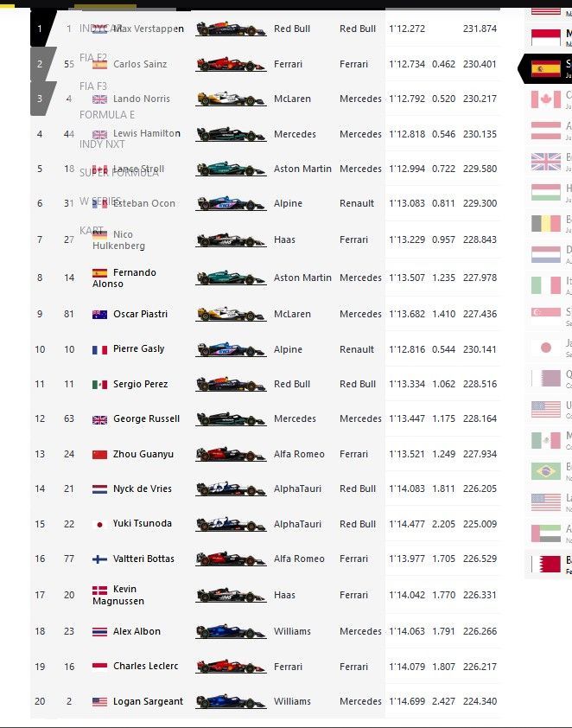The width and height of the screenshot is (572, 728).
Task: Click Fernando Alonso's Spanish flag icon
Action: (100, 272)
